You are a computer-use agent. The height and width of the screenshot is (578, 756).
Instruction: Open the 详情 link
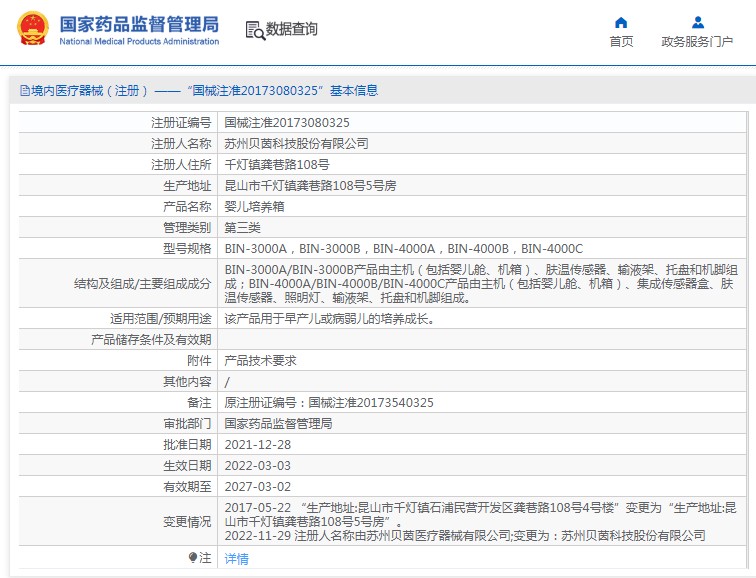(236, 559)
